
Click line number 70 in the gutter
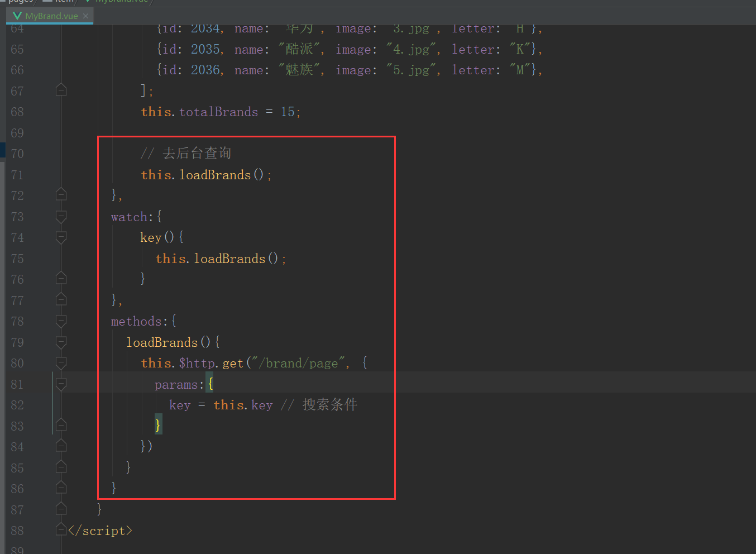click(17, 154)
